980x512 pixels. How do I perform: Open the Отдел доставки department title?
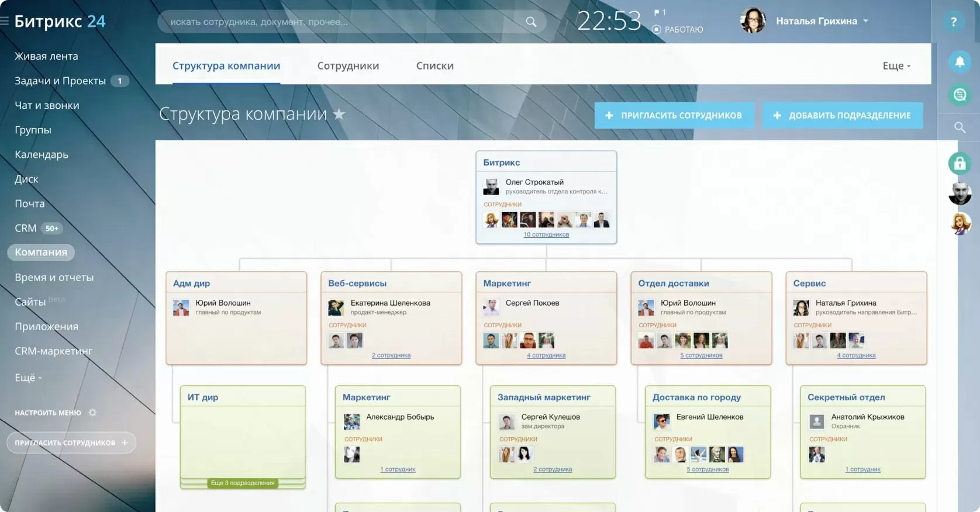point(674,283)
